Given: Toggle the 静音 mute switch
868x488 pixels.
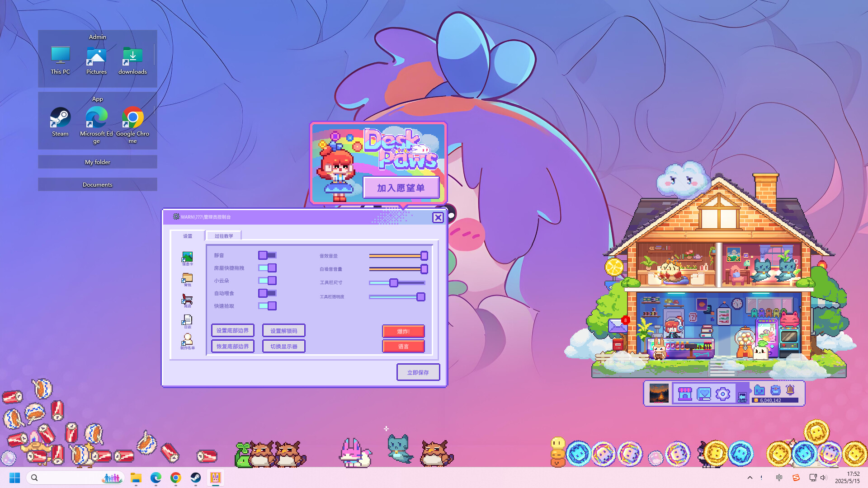Looking at the screenshot, I should coord(267,255).
